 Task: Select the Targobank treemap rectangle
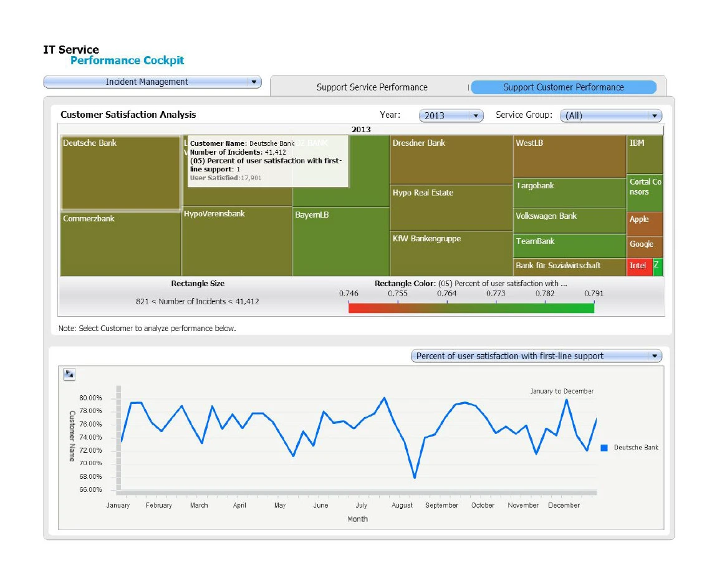(x=569, y=193)
